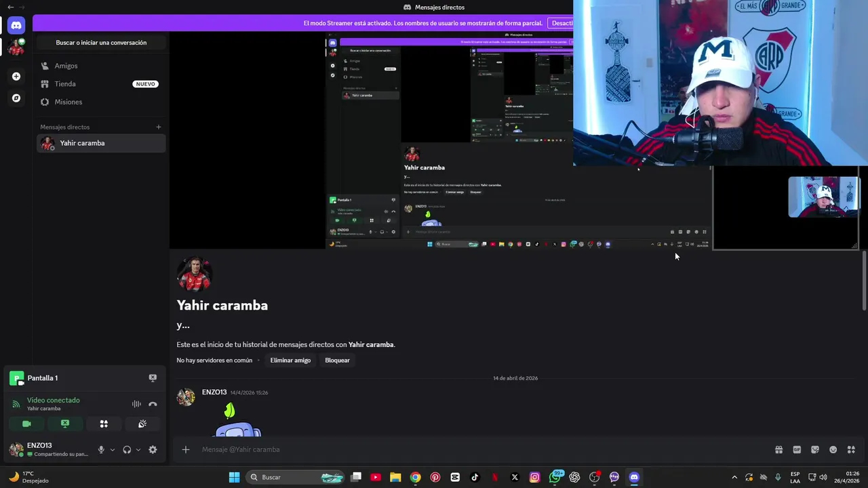Open the Misiones section
The image size is (868, 488).
(101, 102)
